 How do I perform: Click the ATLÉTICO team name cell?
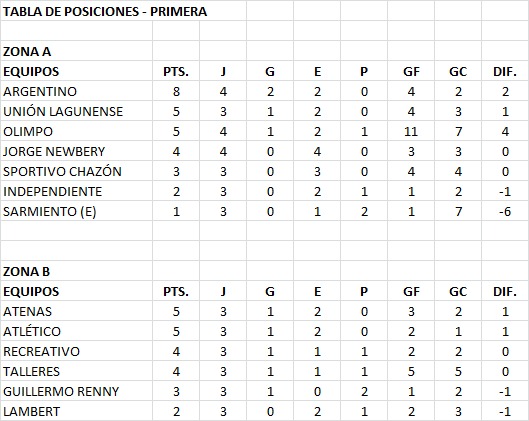[x=77, y=331]
